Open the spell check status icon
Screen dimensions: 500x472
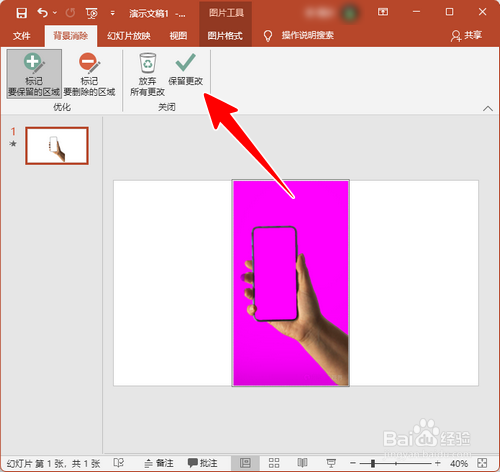pyautogui.click(x=119, y=463)
